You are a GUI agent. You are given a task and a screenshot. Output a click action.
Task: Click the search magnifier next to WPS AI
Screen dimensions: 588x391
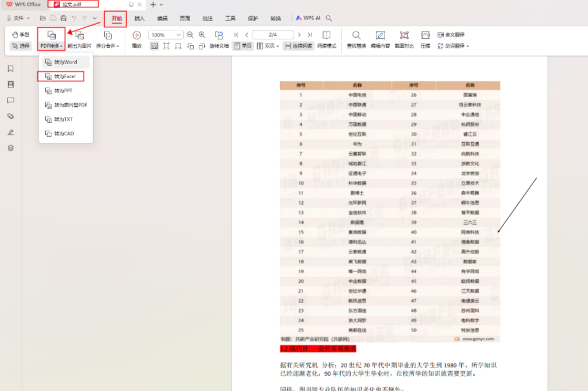pos(329,18)
